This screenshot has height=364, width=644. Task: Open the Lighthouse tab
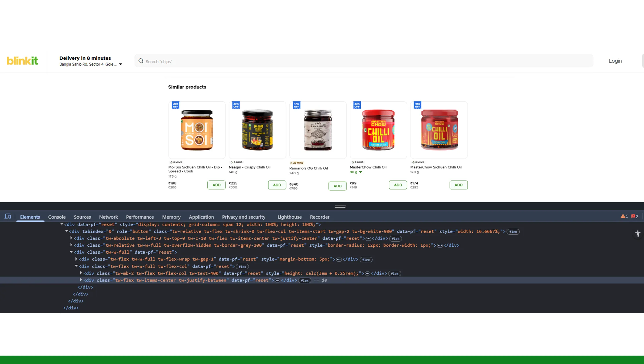(x=289, y=217)
